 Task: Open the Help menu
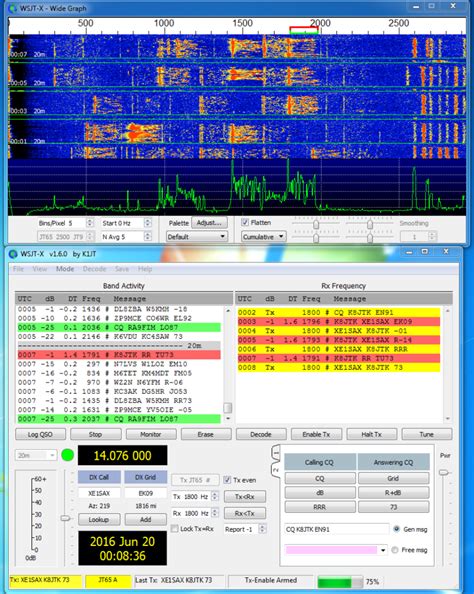pos(145,269)
